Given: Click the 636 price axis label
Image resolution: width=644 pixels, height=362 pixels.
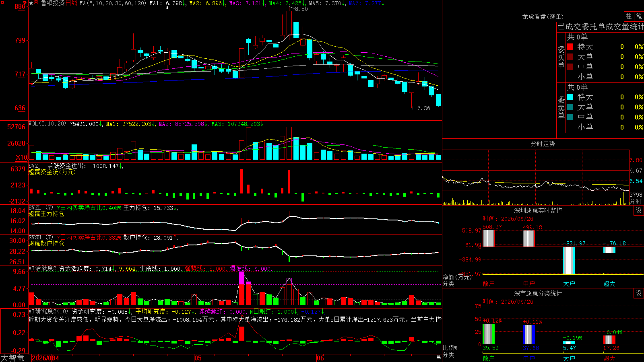Looking at the screenshot, I should click(x=20, y=108).
